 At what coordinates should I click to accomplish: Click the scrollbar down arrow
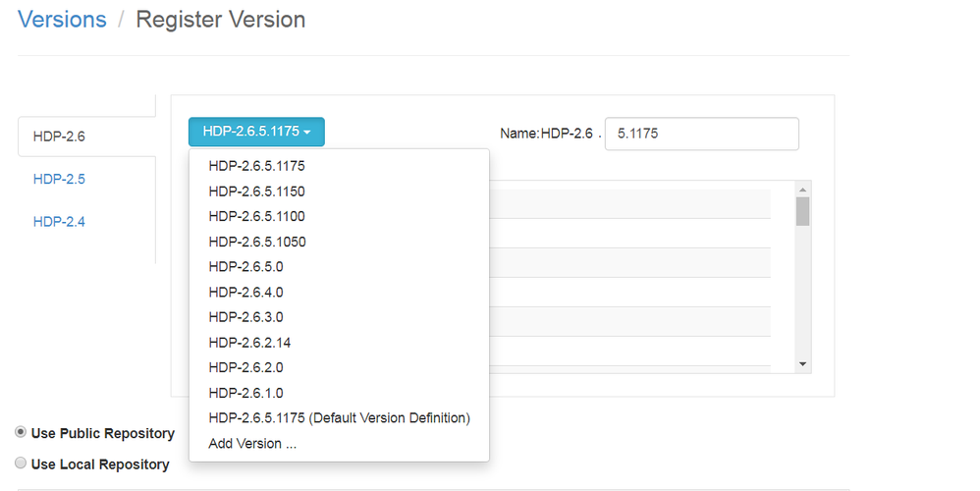pyautogui.click(x=802, y=364)
